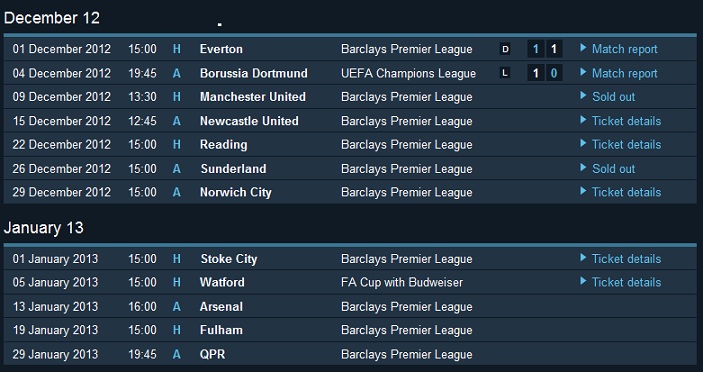View ticket details for Reading match
The height and width of the screenshot is (372, 703).
coord(626,144)
